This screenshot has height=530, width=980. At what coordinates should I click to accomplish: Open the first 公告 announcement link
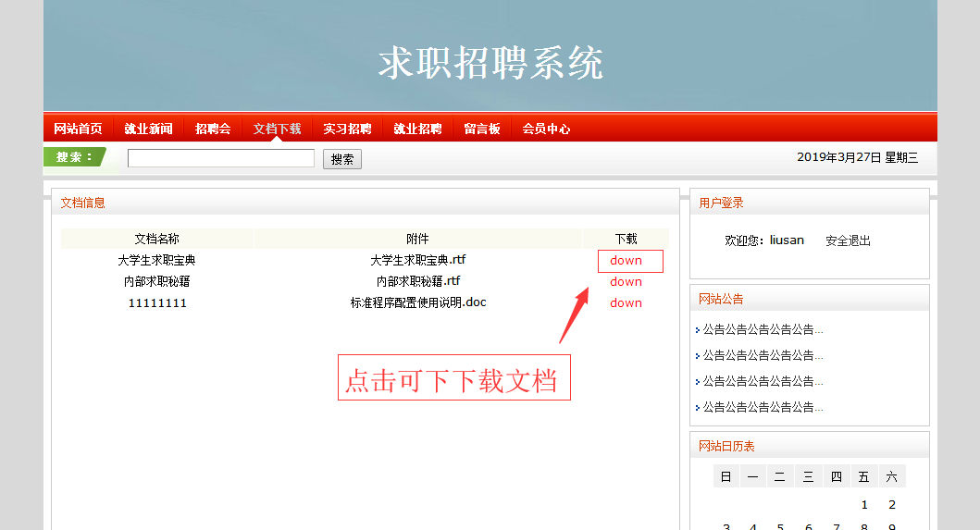coord(763,329)
